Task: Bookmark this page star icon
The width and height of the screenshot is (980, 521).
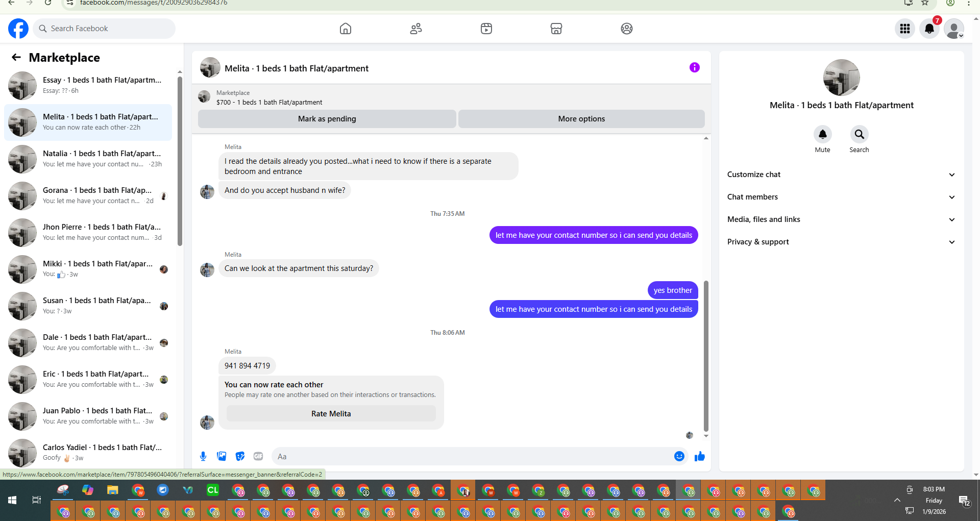Action: coord(925,3)
